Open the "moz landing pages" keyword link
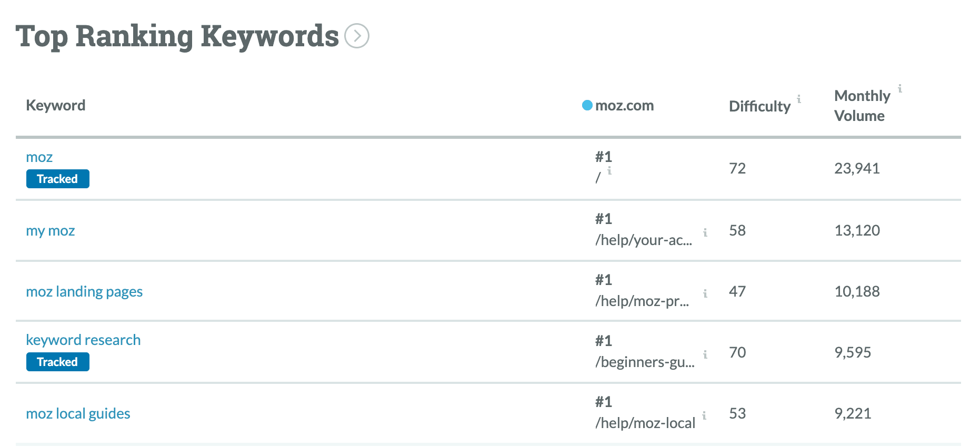980x447 pixels. pyautogui.click(x=84, y=291)
